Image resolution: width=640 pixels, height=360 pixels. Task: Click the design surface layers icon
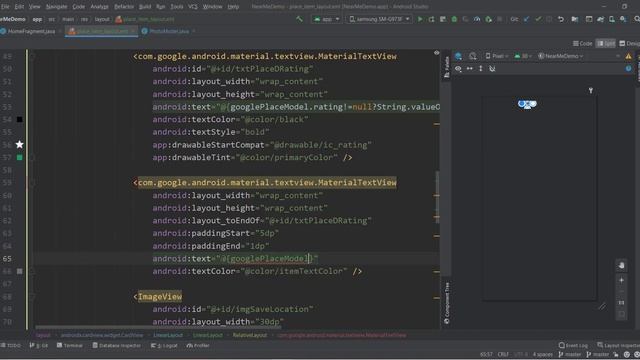coord(458,56)
